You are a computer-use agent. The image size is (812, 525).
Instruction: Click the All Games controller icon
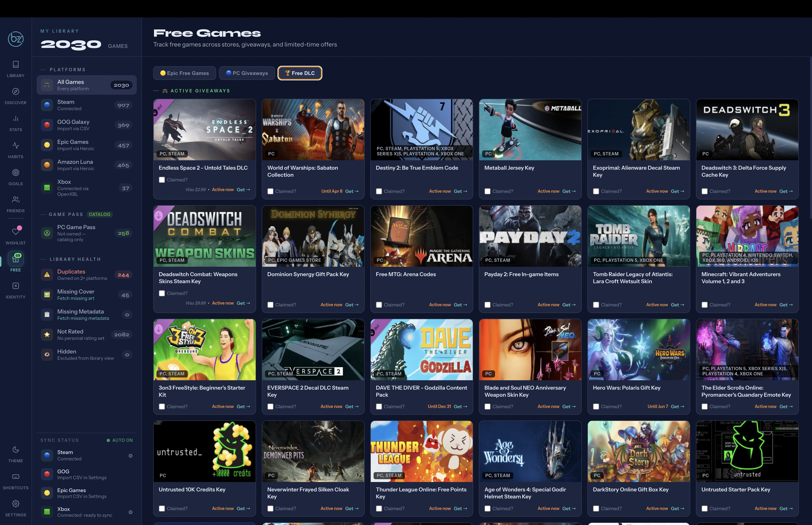tap(47, 85)
